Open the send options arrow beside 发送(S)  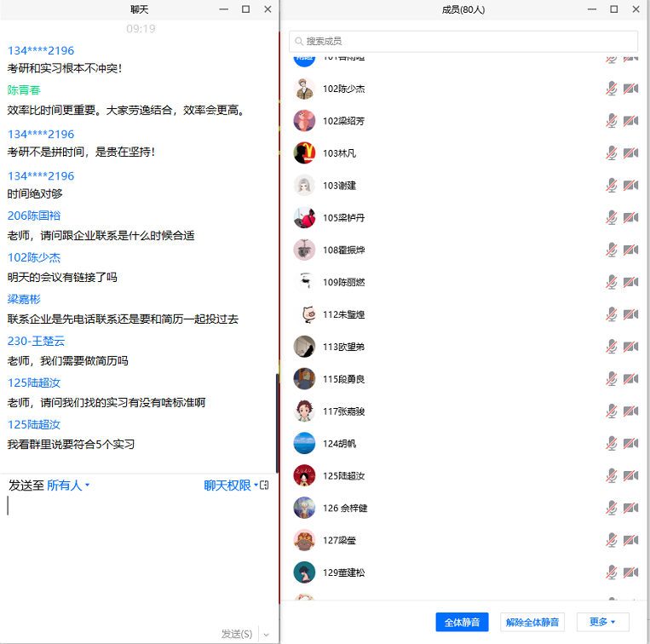point(266,634)
